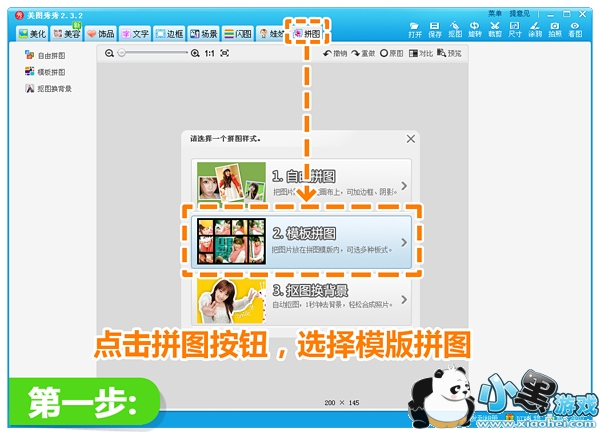Click the 打开 (open file) icon
This screenshot has width=600, height=432.
[x=415, y=30]
